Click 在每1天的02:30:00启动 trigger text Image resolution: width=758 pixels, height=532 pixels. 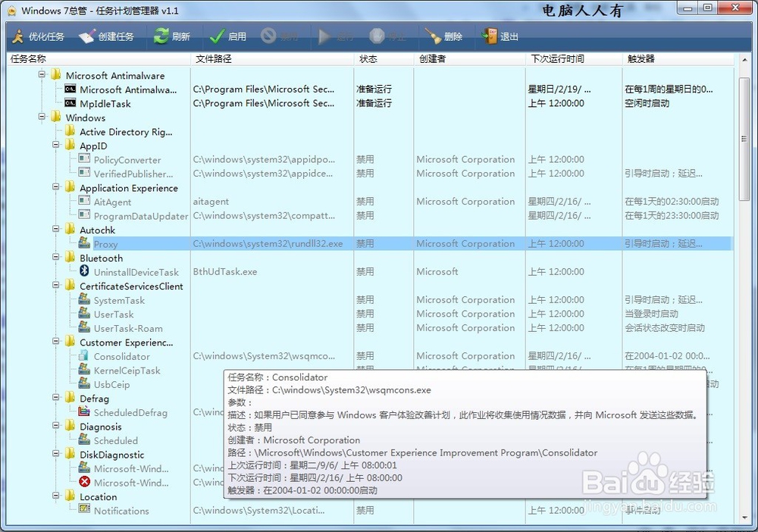[672, 202]
